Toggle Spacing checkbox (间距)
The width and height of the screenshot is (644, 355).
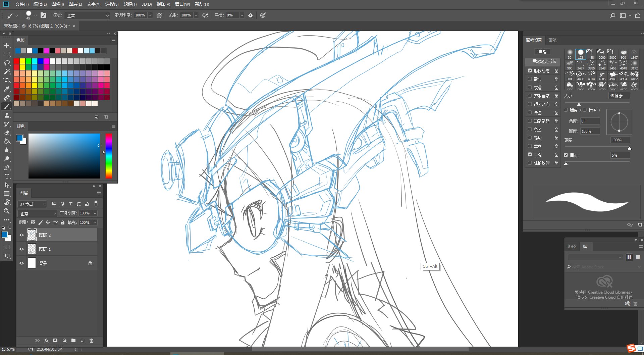click(566, 155)
